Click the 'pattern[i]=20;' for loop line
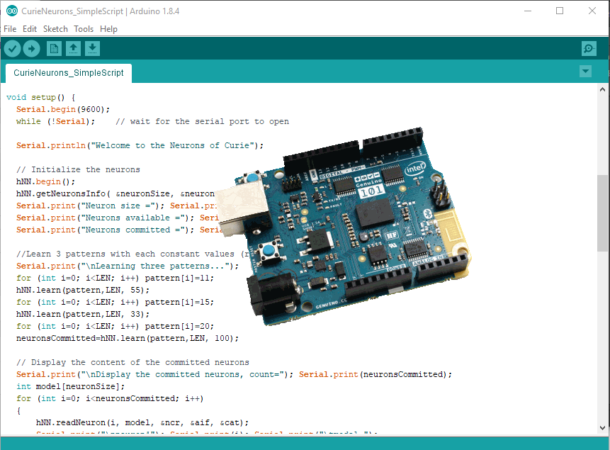Image resolution: width=610 pixels, height=450 pixels. (x=115, y=326)
